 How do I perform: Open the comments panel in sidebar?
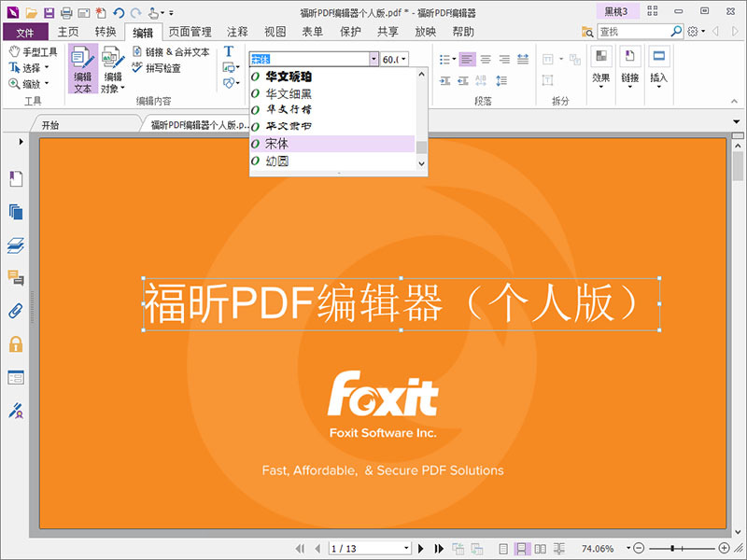(x=16, y=277)
